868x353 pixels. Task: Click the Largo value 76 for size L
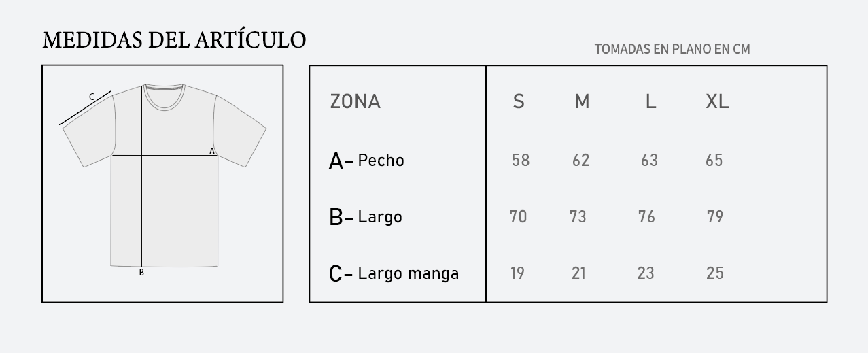point(646,217)
